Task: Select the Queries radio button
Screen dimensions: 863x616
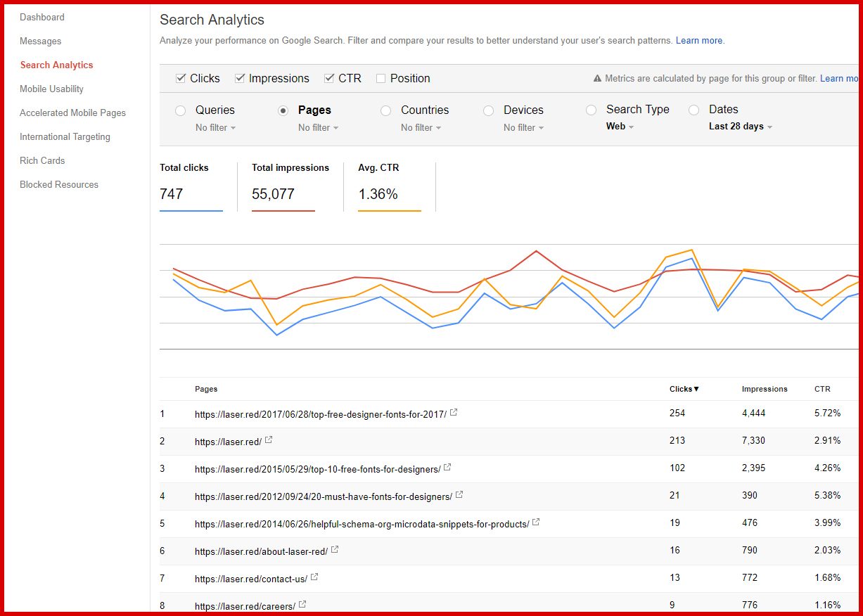Action: click(181, 110)
